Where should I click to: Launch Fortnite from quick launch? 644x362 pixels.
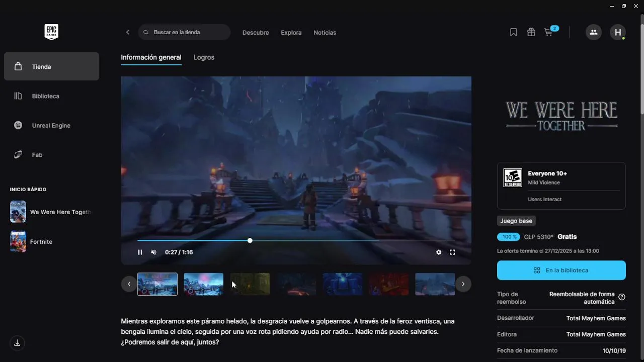18,241
